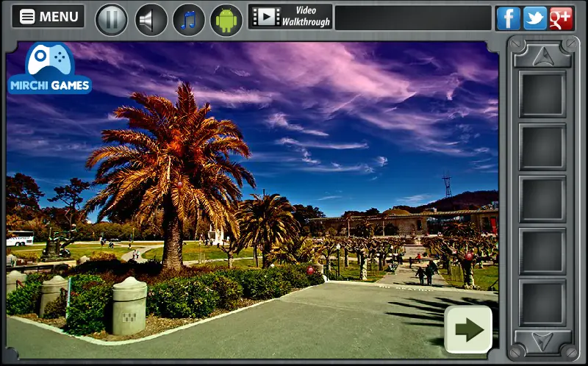
Task: Select the second inventory slot
Action: [542, 147]
